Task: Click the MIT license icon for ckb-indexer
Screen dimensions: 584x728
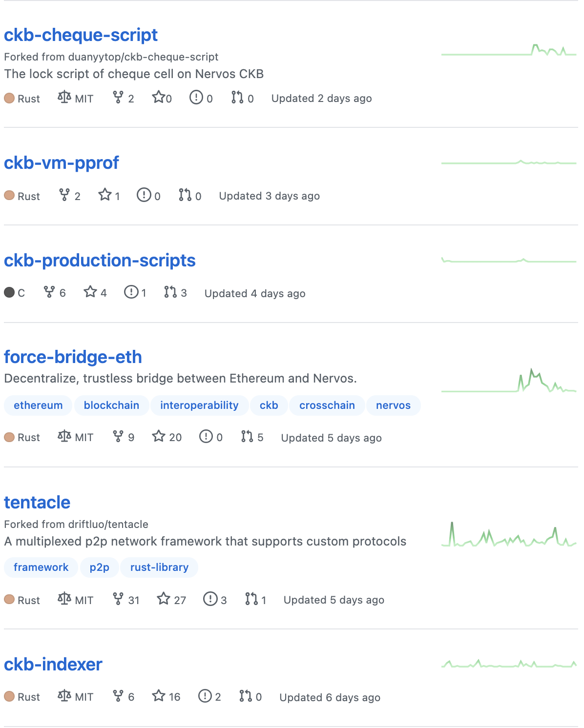Action: 64,695
